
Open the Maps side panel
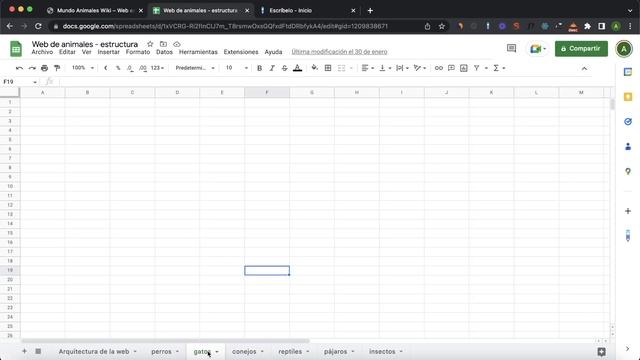(628, 171)
